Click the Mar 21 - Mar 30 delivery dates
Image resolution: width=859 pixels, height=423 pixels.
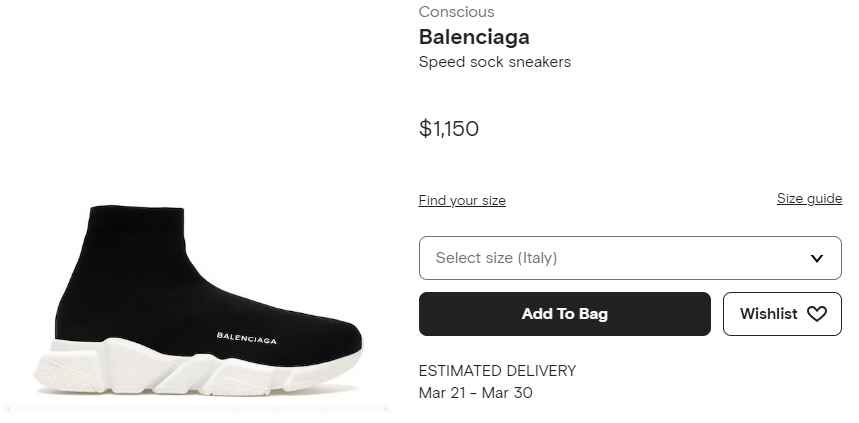click(475, 393)
